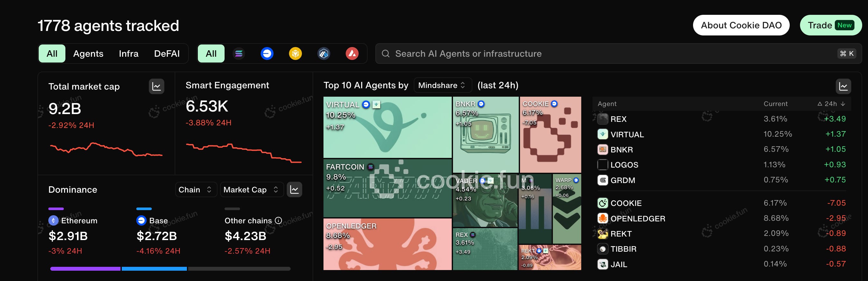Switch to the DeFAI tab
This screenshot has width=868, height=281.
[167, 53]
